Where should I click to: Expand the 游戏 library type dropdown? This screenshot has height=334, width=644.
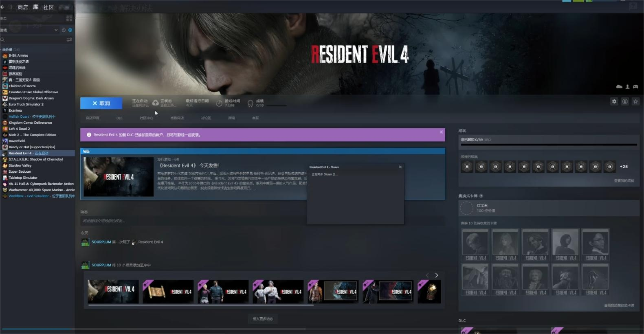point(56,30)
